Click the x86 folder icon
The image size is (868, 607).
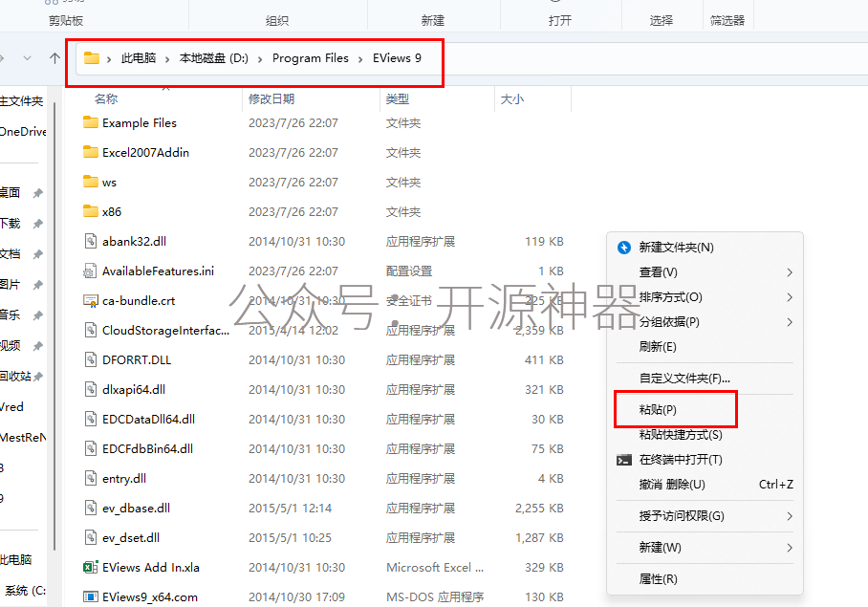pyautogui.click(x=90, y=211)
